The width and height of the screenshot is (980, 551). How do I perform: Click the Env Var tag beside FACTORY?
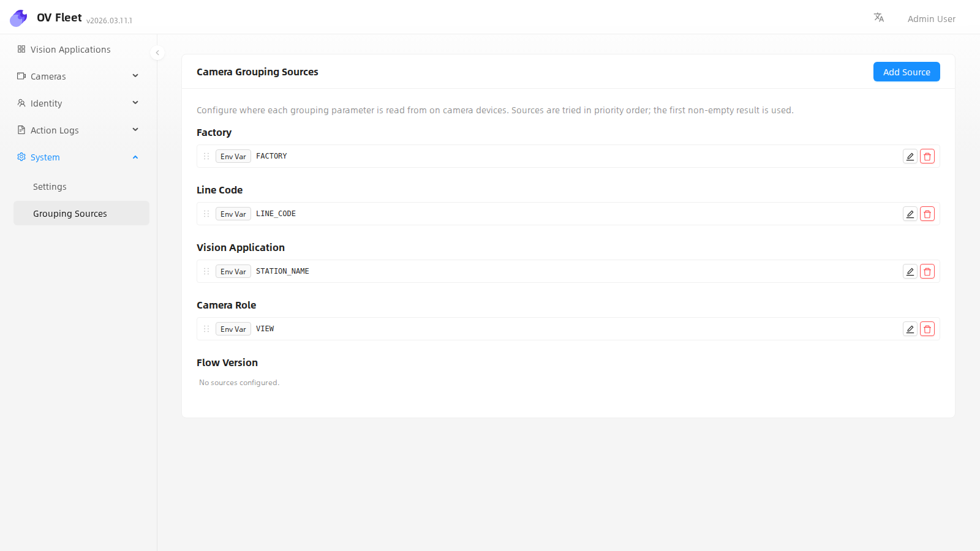(233, 157)
